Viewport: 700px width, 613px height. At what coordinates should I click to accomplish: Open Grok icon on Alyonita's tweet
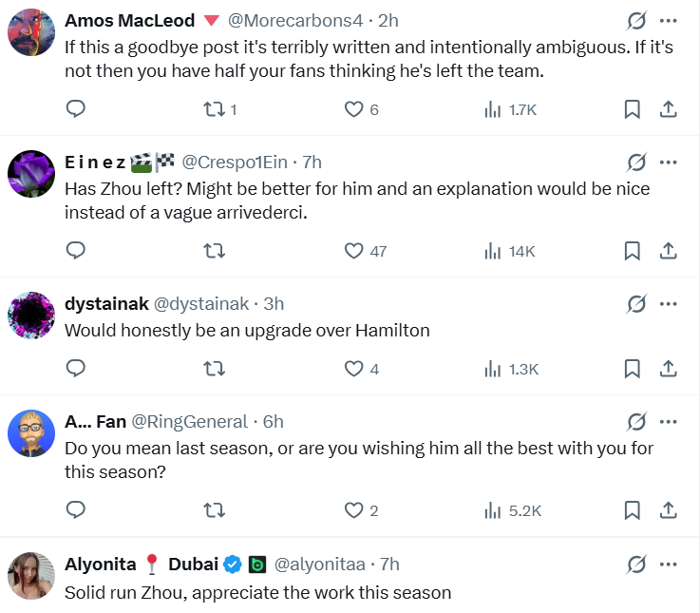[636, 565]
